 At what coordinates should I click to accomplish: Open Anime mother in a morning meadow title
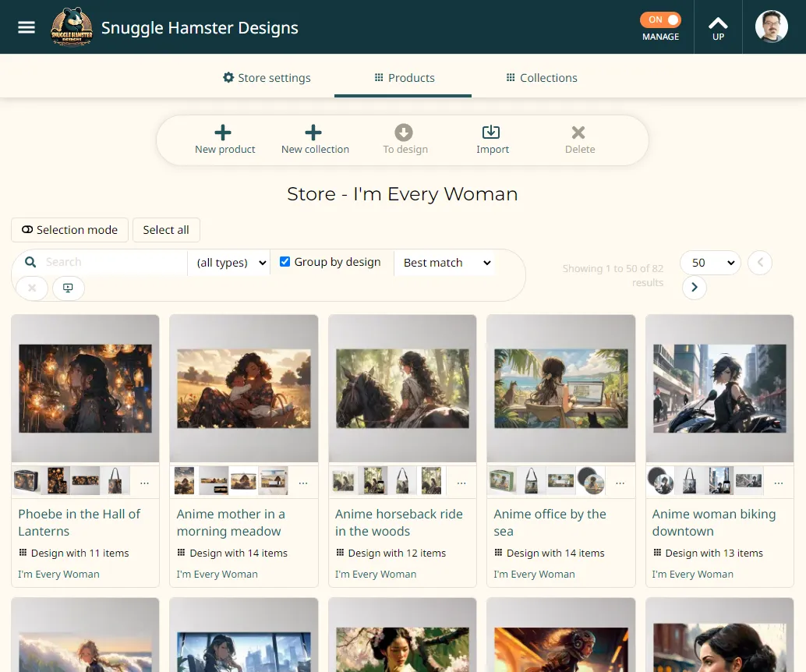pos(231,522)
